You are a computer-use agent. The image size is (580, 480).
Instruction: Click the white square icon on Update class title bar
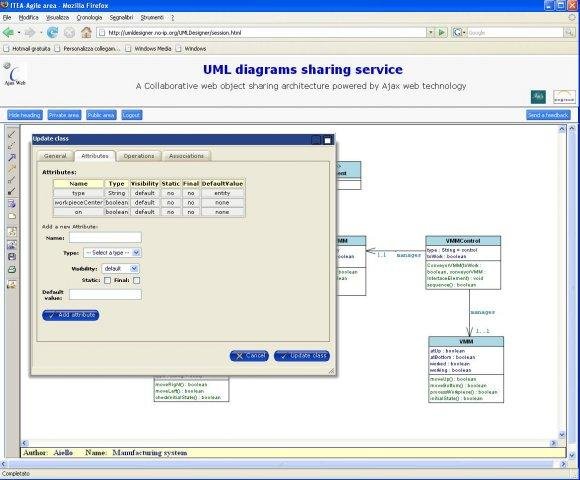tap(327, 140)
